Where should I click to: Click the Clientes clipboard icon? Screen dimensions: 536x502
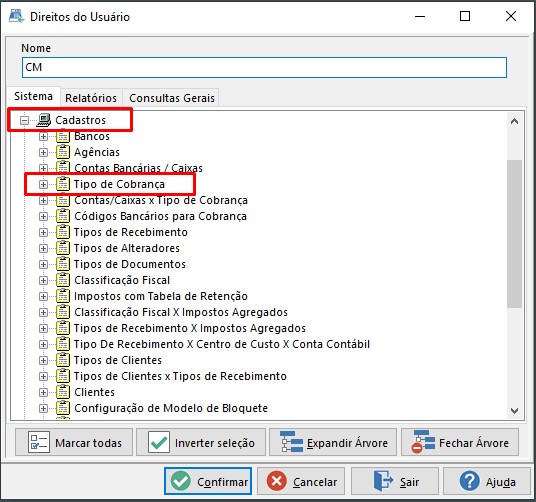point(63,392)
